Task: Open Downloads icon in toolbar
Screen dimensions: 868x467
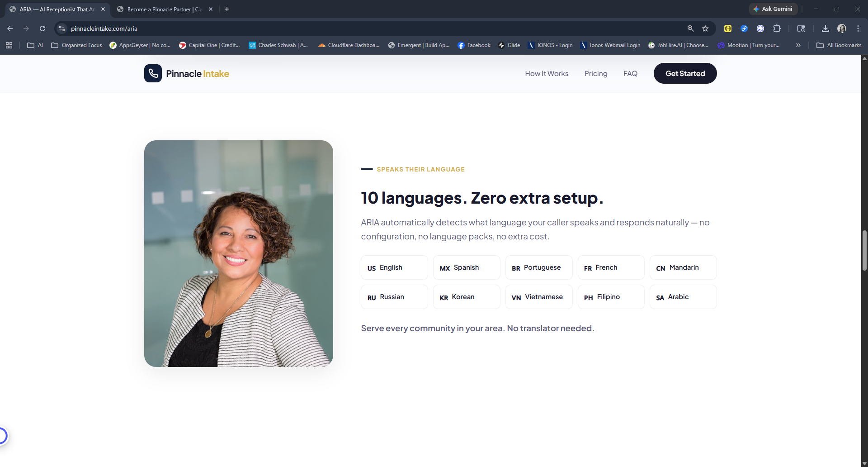Action: pos(826,29)
